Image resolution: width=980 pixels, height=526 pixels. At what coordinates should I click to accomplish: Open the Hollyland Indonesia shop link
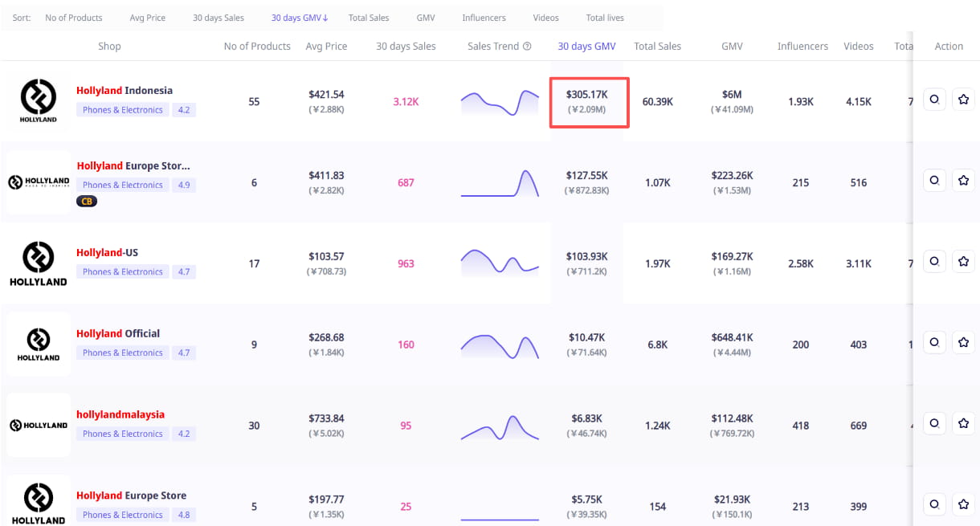click(x=125, y=91)
